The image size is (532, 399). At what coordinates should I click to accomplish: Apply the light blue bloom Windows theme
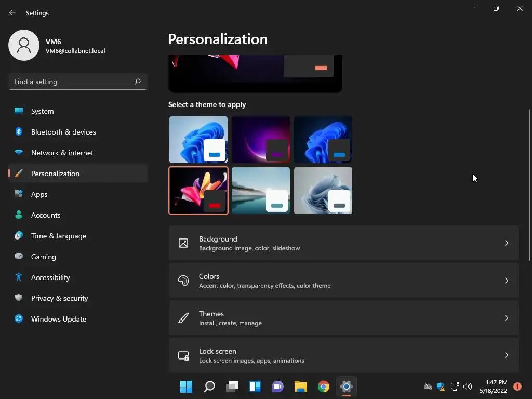tap(198, 139)
